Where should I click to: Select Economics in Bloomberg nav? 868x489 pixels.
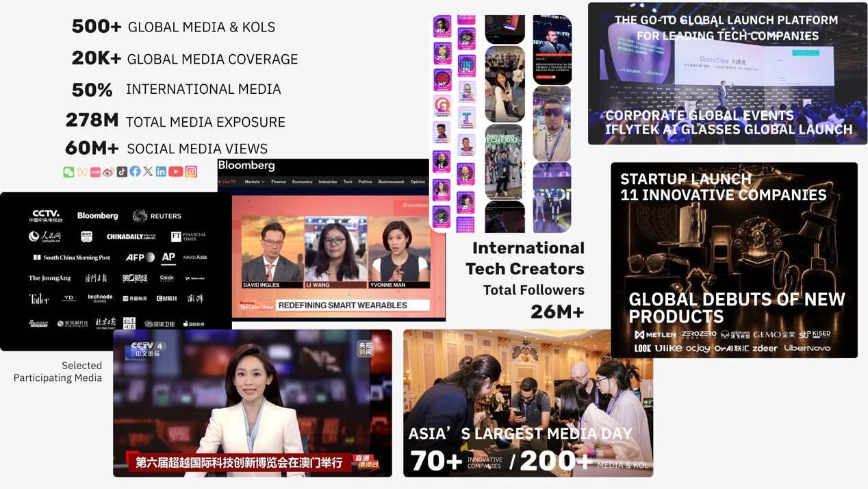pyautogui.click(x=303, y=182)
